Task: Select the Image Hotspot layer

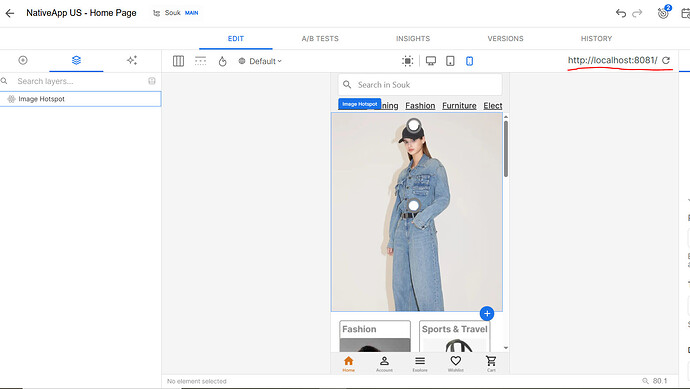Action: 81,99
